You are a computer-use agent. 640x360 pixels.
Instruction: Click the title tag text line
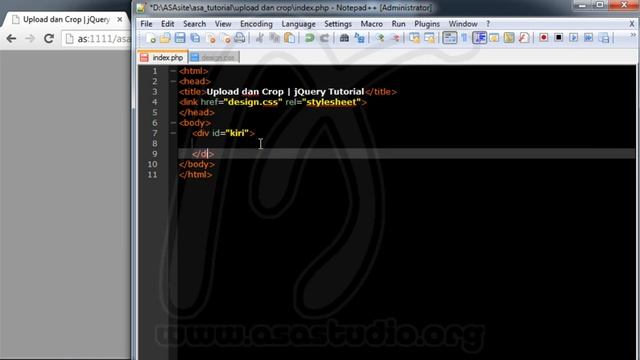click(x=287, y=92)
